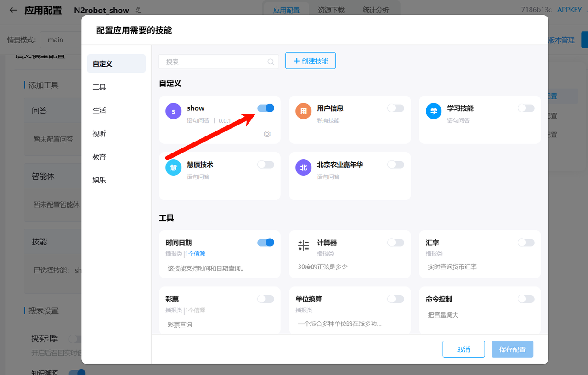Click the cyan 慧 avatar icon
This screenshot has width=588, height=375.
(x=173, y=168)
